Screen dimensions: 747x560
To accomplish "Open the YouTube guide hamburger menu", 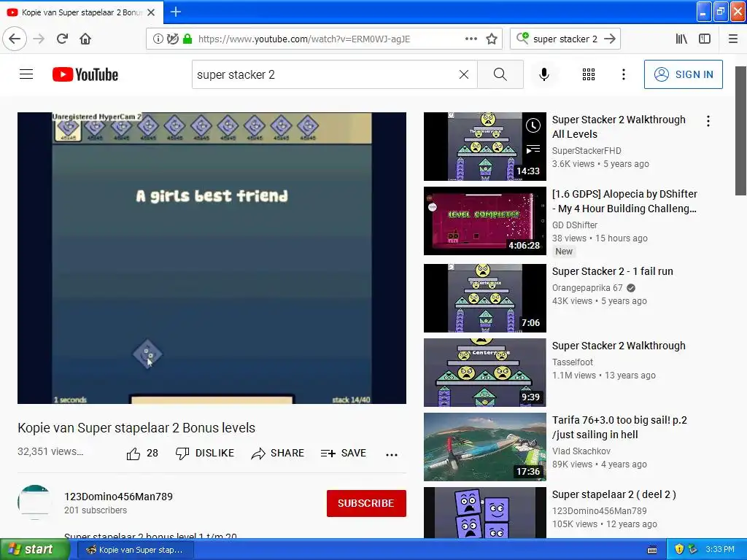I will (x=26, y=74).
